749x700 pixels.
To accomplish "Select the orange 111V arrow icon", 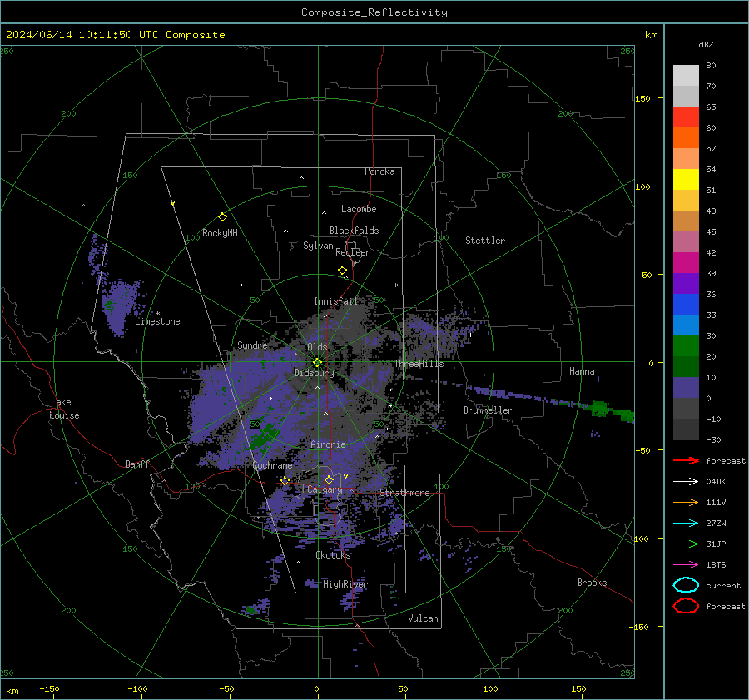I will click(686, 502).
